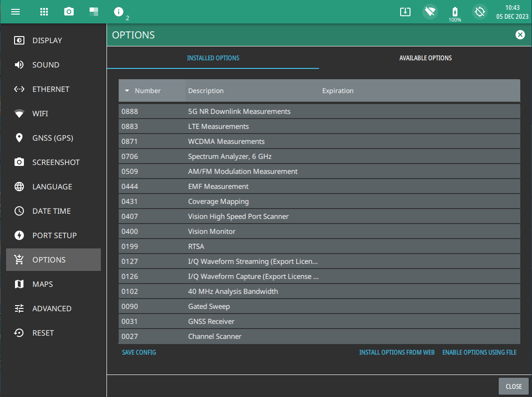Open the hamburger main menu
532x397 pixels.
coord(15,12)
